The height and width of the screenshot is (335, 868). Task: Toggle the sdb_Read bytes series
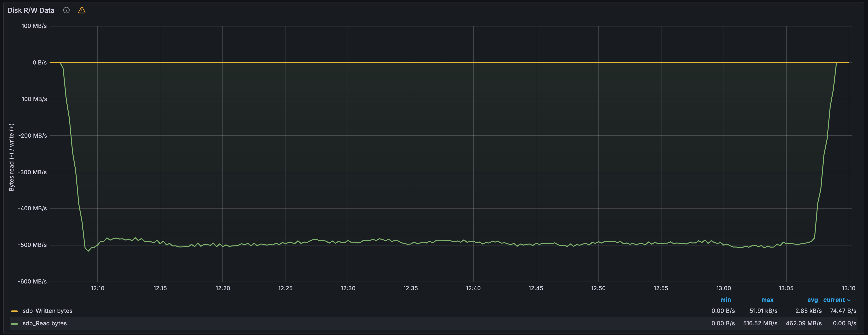(45, 323)
